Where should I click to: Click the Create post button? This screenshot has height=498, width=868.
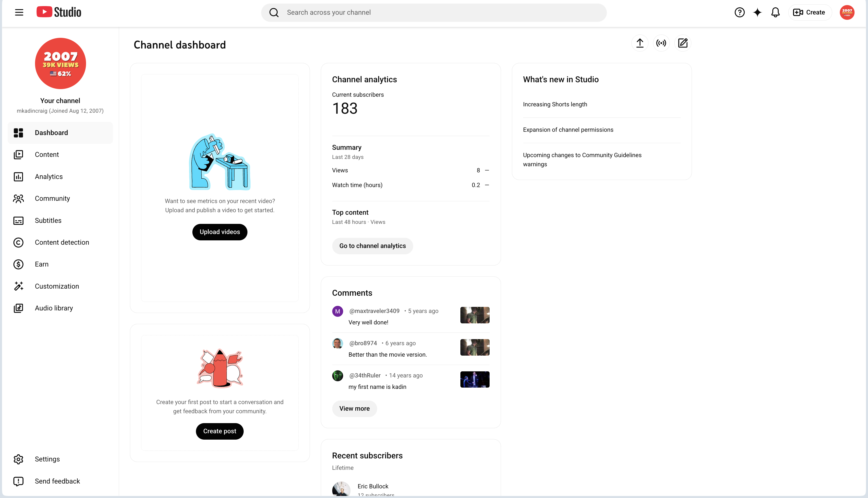pyautogui.click(x=220, y=431)
